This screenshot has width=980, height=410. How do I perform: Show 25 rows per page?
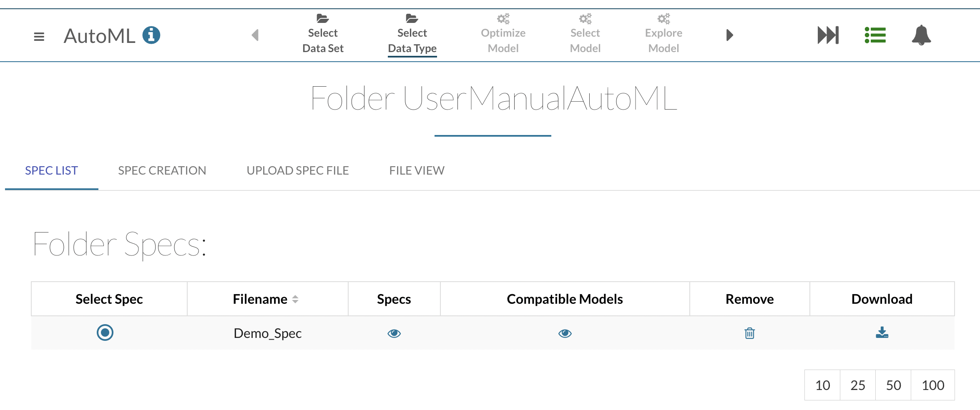[857, 385]
